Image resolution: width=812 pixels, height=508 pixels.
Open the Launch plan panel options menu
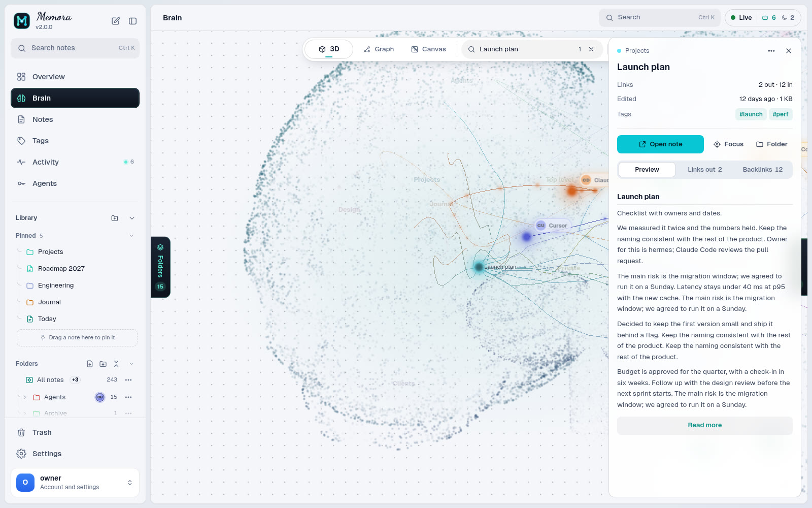[x=771, y=51]
